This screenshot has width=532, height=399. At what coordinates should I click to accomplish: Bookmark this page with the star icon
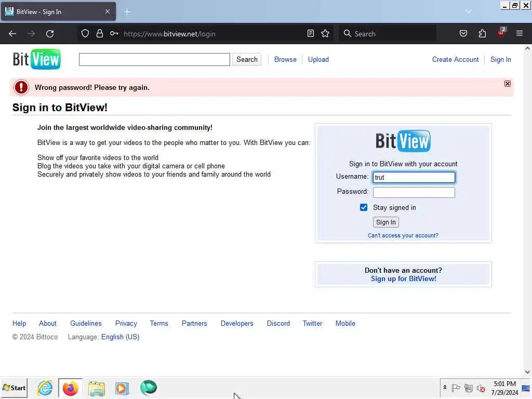[x=325, y=33]
